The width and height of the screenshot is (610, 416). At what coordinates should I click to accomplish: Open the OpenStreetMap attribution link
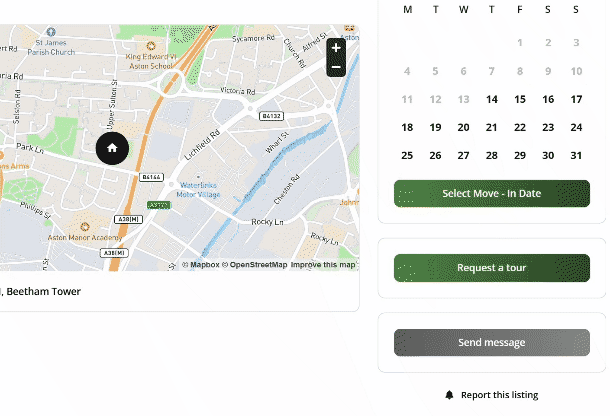coord(258,265)
